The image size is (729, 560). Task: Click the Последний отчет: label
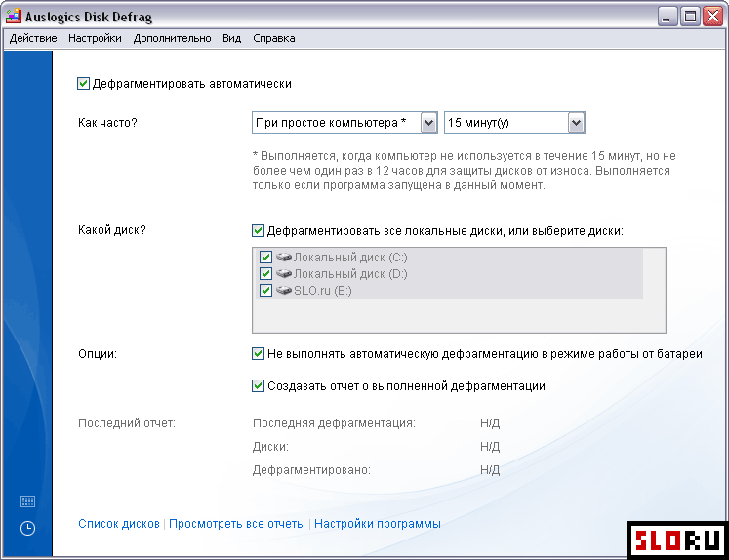[x=127, y=423]
